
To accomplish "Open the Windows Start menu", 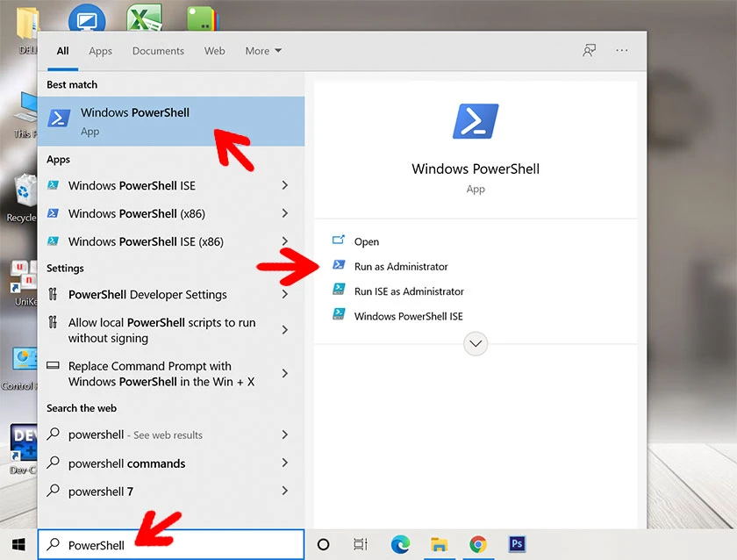I will coord(18,545).
